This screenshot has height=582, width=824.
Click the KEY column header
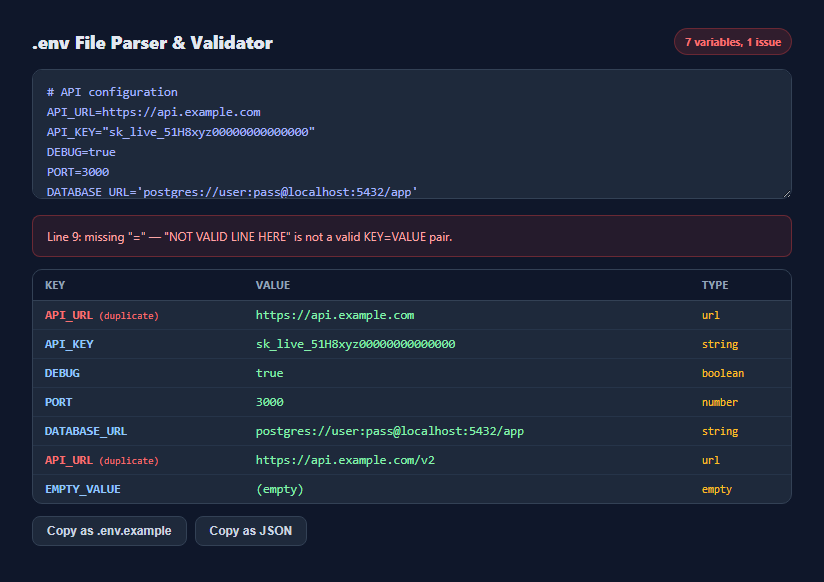tap(55, 285)
